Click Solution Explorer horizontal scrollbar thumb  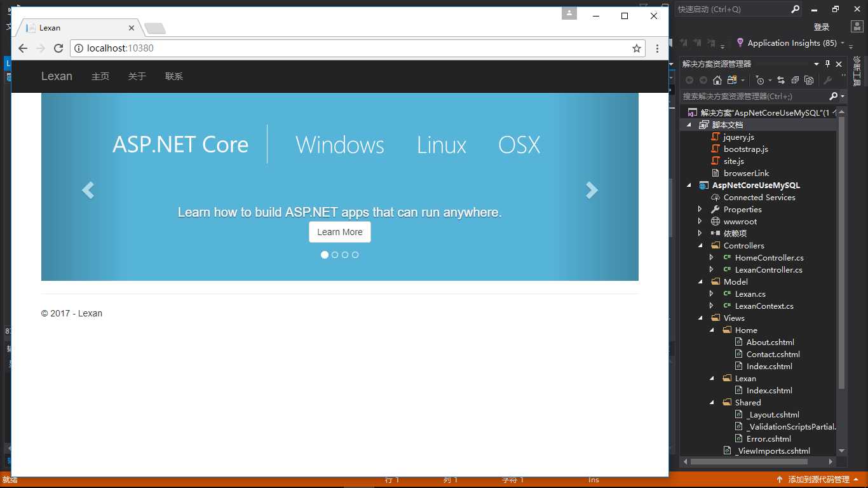tap(749, 462)
